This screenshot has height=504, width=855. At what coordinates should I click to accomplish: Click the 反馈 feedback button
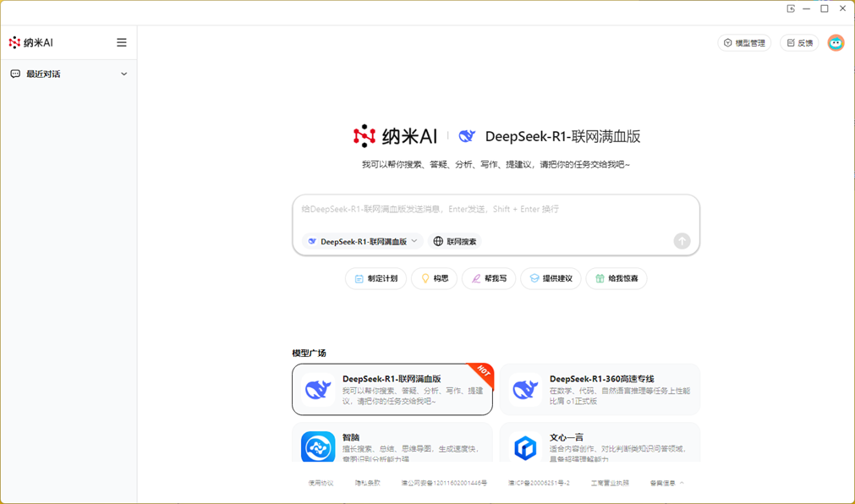coord(799,43)
